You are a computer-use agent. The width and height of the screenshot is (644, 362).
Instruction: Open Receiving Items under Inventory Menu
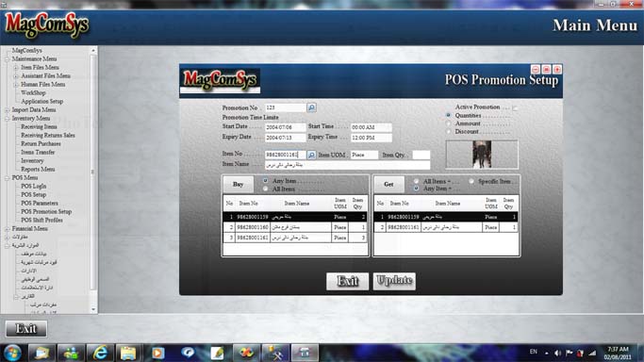(x=39, y=127)
